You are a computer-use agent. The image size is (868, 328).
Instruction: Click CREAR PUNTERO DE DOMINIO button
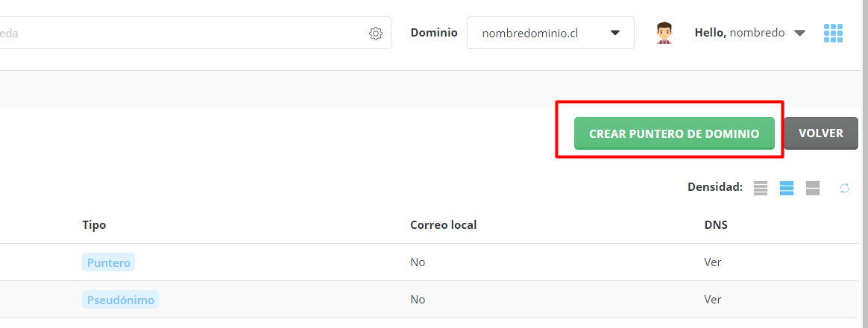click(673, 133)
